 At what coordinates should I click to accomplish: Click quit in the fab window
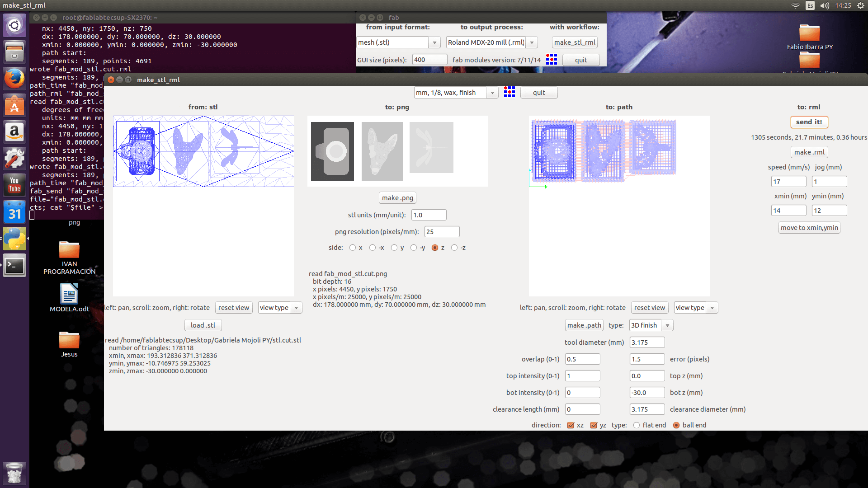pos(581,60)
